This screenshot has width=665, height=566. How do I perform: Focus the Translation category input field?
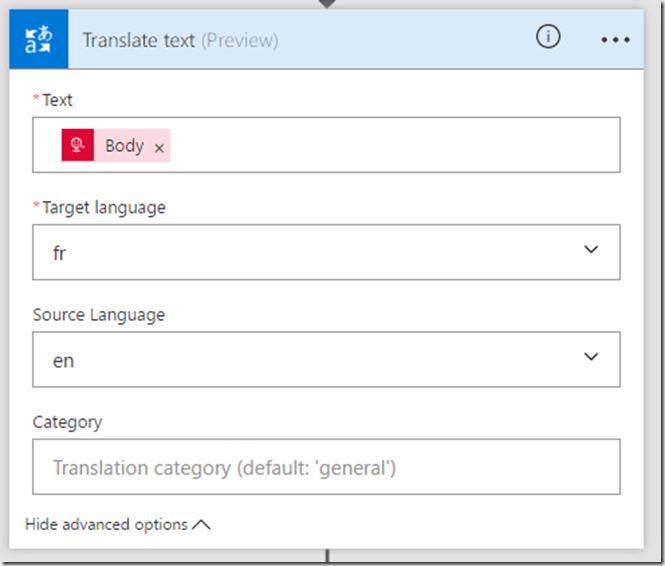[325, 467]
